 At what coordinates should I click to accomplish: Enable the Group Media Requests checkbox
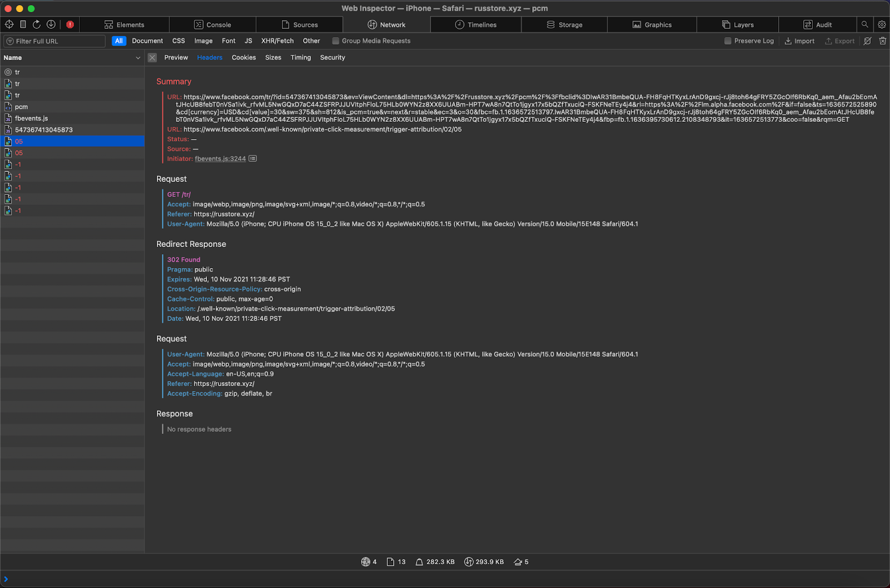click(335, 41)
